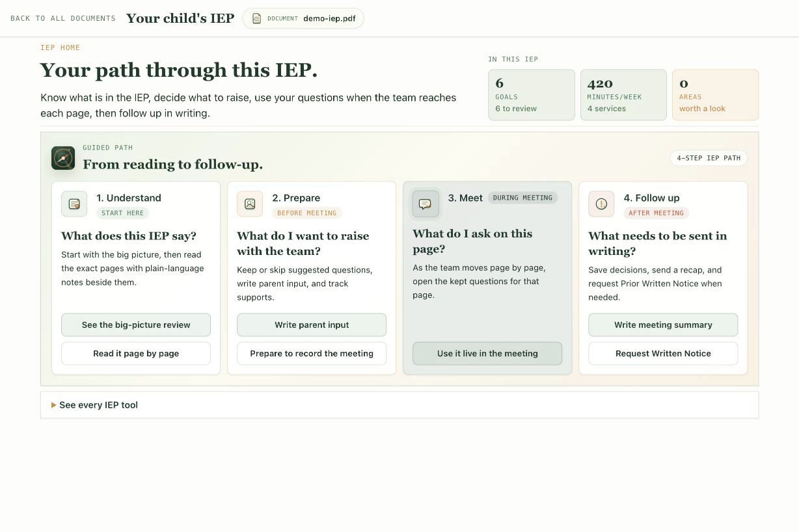Click the '4. Follow up' step title
This screenshot has width=799, height=532.
point(651,198)
